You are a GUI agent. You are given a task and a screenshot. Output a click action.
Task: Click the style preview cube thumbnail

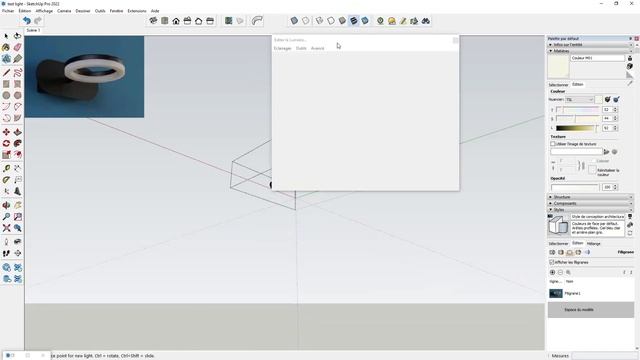558,225
